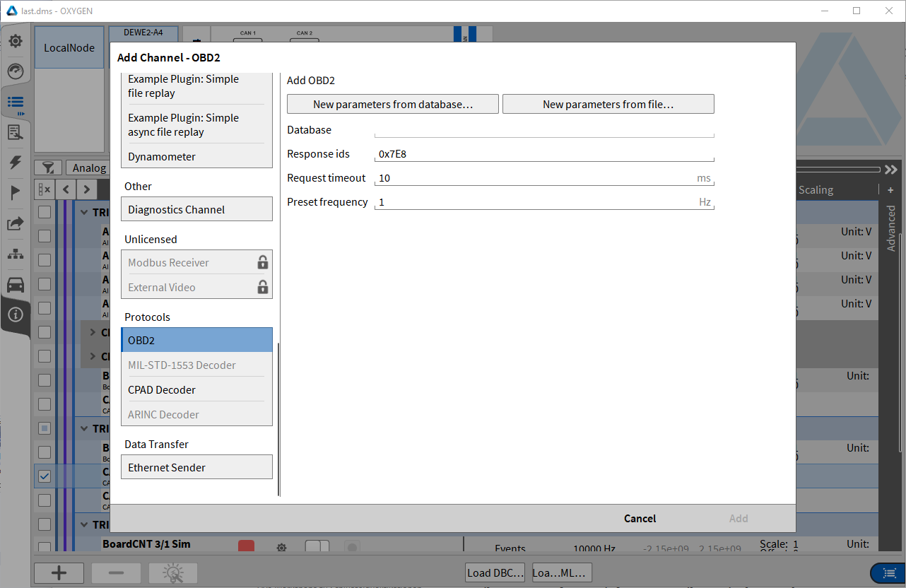The image size is (906, 588).
Task: Open the trigger lightning bolt icon
Action: pos(15,163)
